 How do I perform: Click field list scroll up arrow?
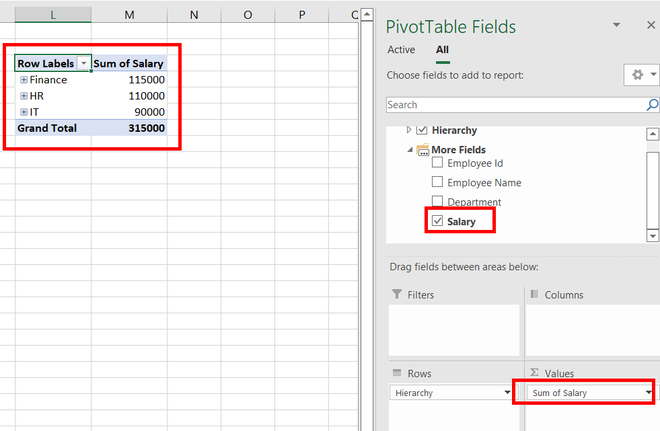click(x=652, y=134)
